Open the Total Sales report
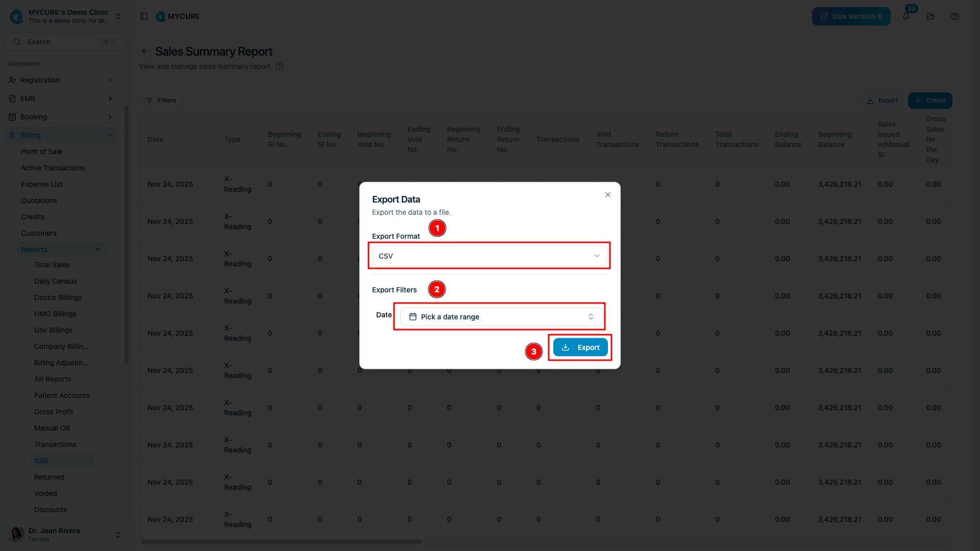This screenshot has width=980, height=551. coord(52,265)
